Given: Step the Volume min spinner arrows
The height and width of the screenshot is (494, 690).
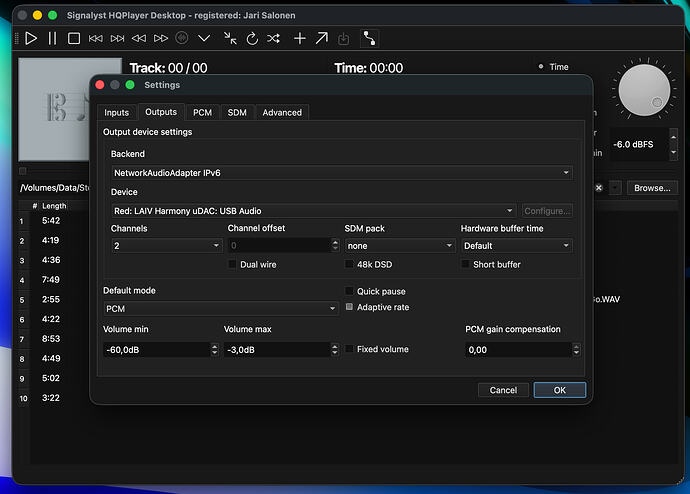Looking at the screenshot, I should pos(215,350).
